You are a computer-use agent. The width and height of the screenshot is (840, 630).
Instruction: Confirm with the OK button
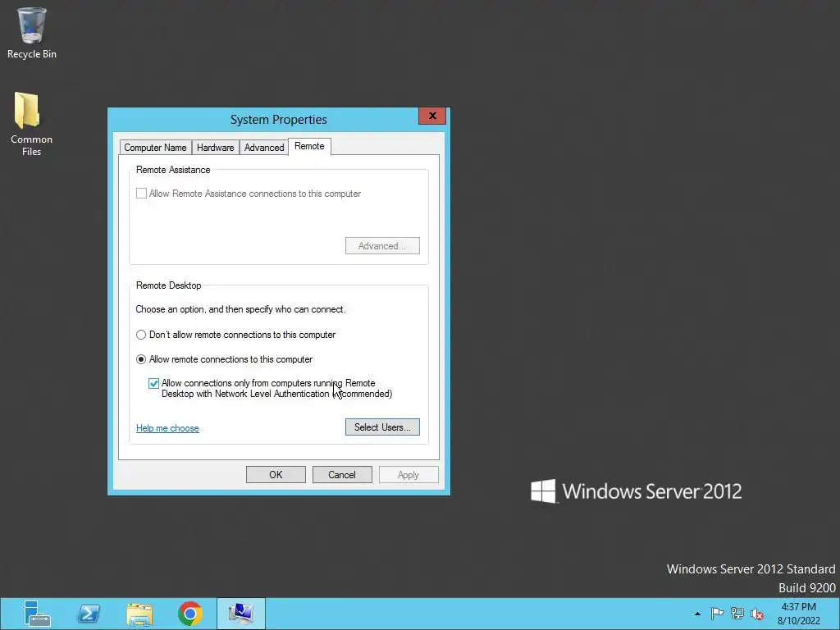tap(276, 475)
